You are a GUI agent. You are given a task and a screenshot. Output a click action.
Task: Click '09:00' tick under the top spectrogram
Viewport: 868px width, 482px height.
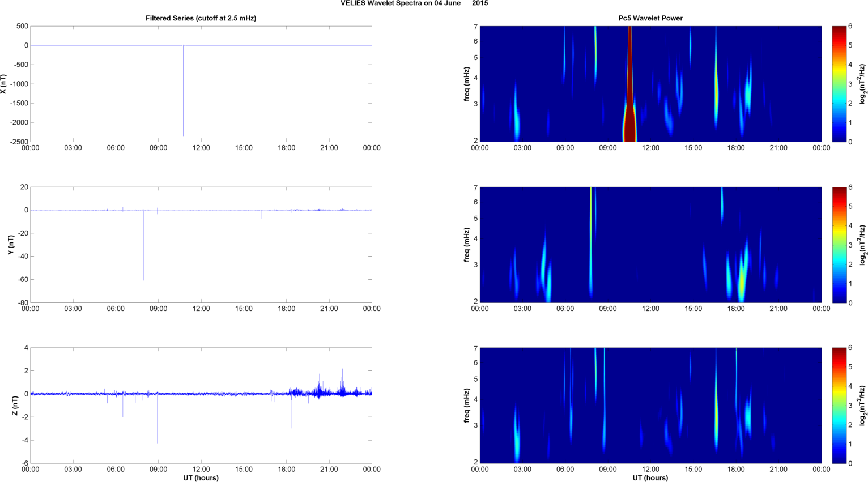coord(608,148)
